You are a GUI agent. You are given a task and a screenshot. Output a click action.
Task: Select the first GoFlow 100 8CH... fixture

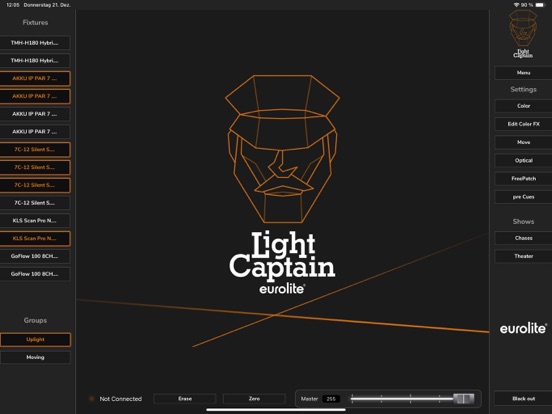coord(35,256)
